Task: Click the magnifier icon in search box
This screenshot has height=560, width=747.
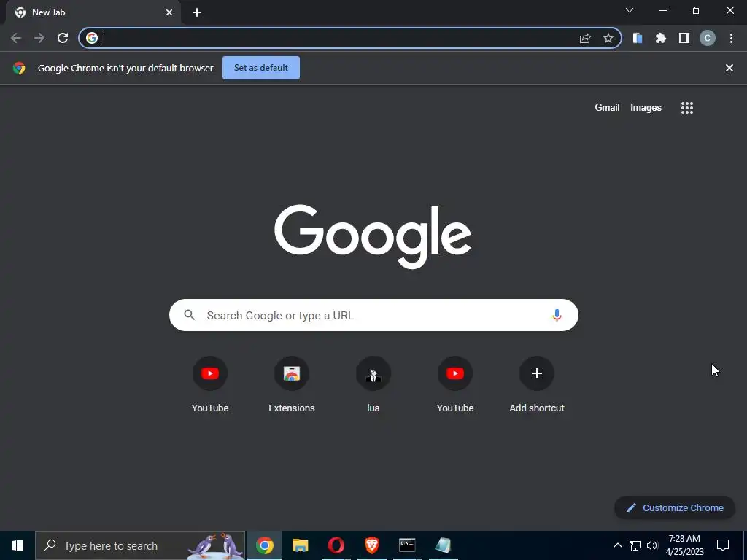Action: [x=189, y=315]
